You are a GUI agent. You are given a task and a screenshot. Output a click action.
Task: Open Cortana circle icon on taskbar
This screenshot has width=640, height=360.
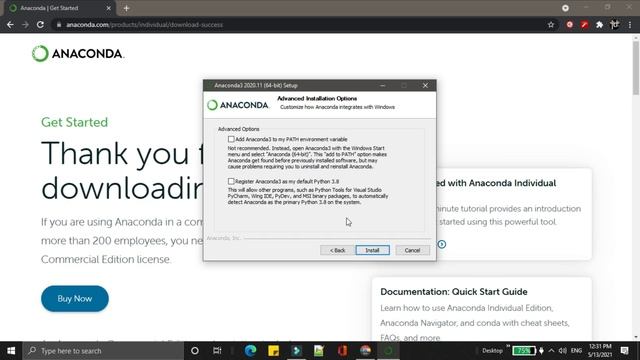pyautogui.click(x=195, y=351)
